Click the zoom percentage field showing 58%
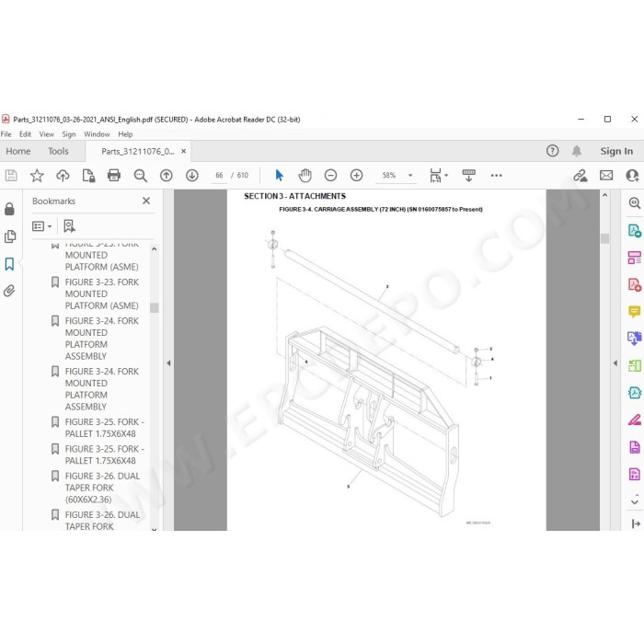Screen dimensions: 644x644 [x=389, y=176]
